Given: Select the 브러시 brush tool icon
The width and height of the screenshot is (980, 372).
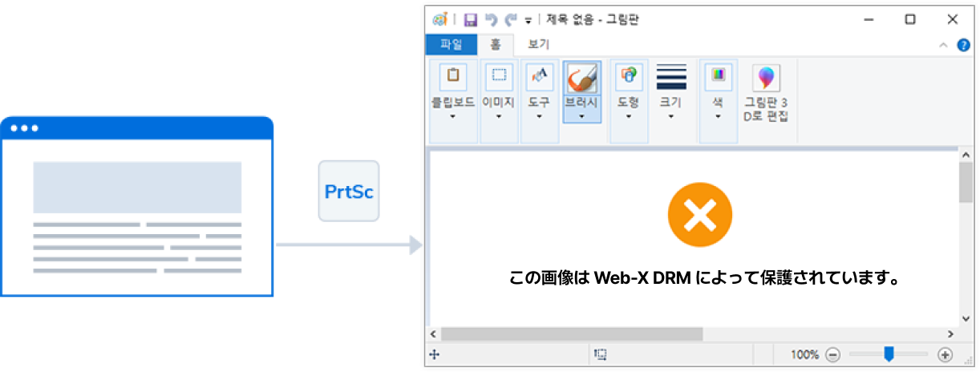Looking at the screenshot, I should pyautogui.click(x=582, y=77).
